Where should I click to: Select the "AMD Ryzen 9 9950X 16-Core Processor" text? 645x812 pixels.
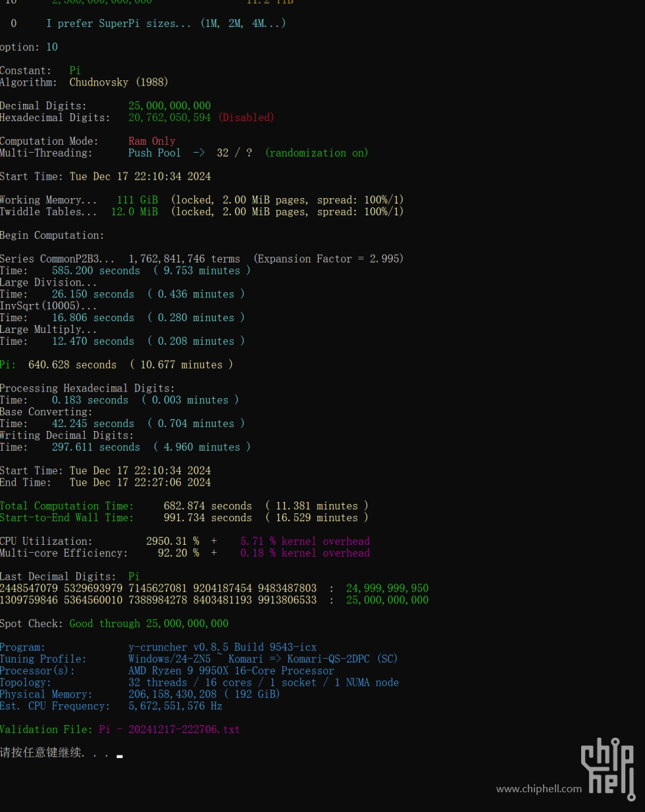pyautogui.click(x=231, y=671)
